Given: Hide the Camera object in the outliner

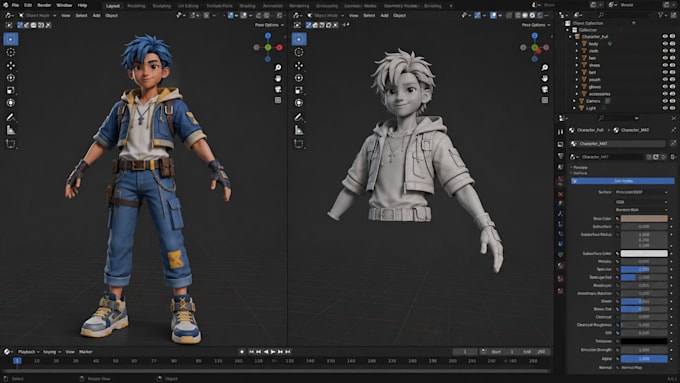Looking at the screenshot, I should [x=665, y=101].
